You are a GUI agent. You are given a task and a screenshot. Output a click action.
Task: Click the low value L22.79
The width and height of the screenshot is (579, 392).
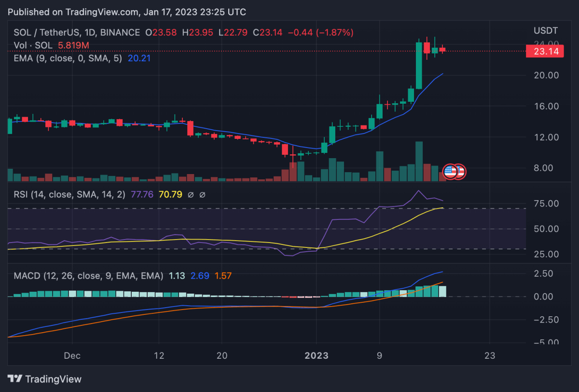pos(234,33)
